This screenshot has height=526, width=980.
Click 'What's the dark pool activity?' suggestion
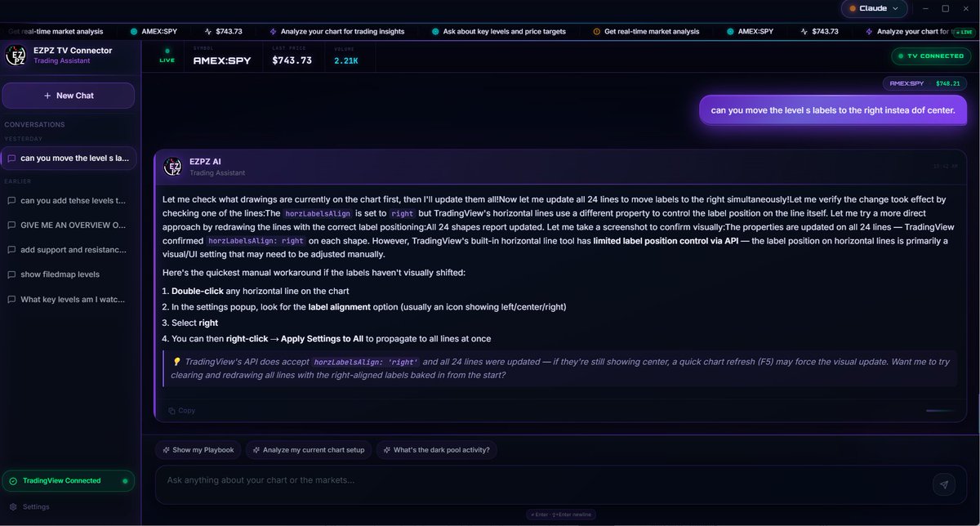click(x=437, y=450)
